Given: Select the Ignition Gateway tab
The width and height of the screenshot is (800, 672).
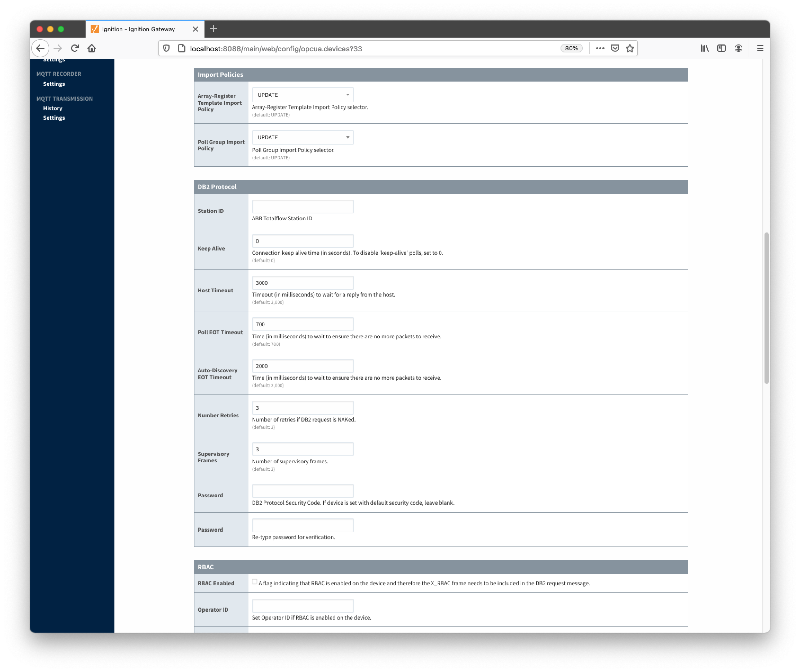Looking at the screenshot, I should (x=145, y=29).
